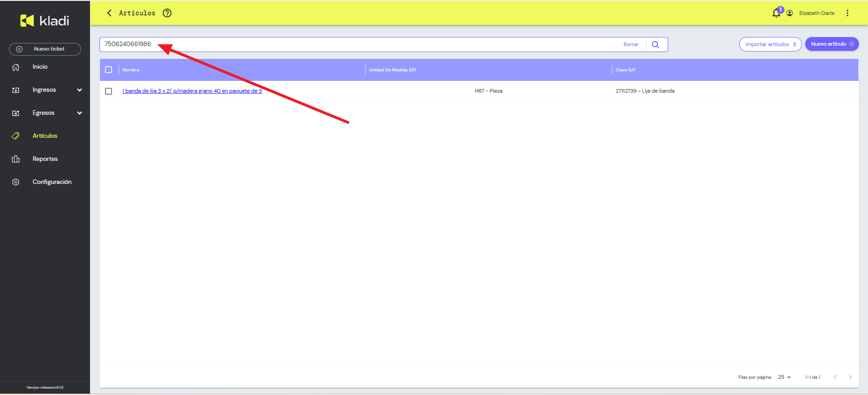This screenshot has height=395, width=868.
Task: Open the three-dot options menu
Action: click(848, 13)
